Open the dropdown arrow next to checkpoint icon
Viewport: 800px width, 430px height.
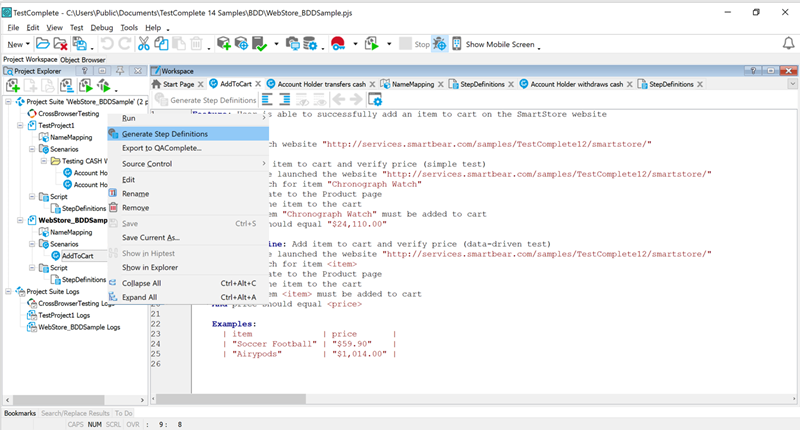click(x=276, y=44)
